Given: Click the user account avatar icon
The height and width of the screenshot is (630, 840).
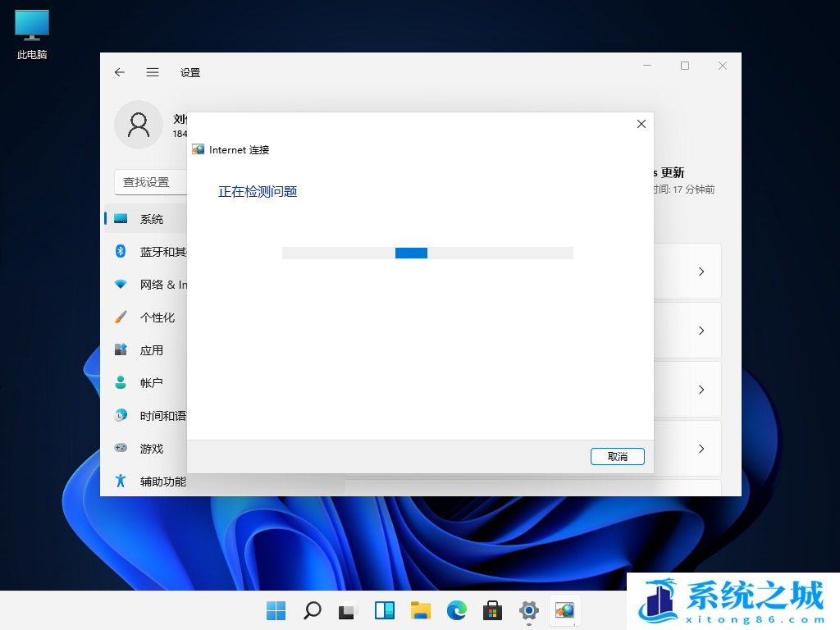Looking at the screenshot, I should pyautogui.click(x=139, y=125).
